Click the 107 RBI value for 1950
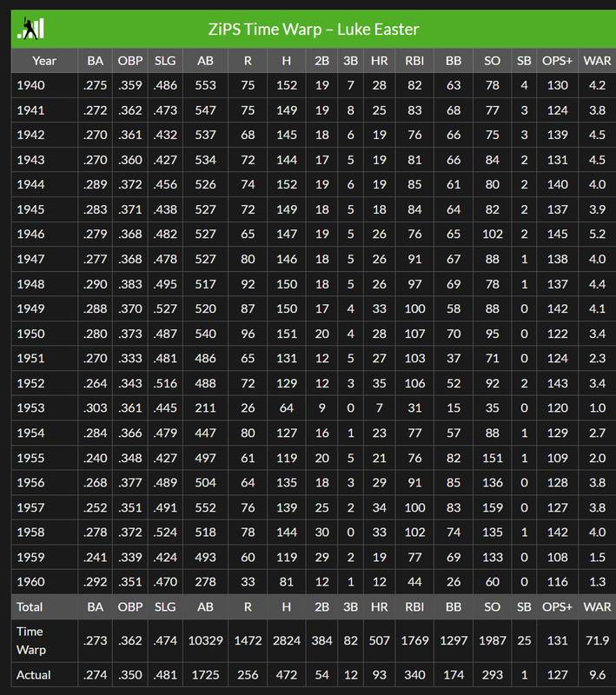Screen dimensions: 616x695 point(414,334)
